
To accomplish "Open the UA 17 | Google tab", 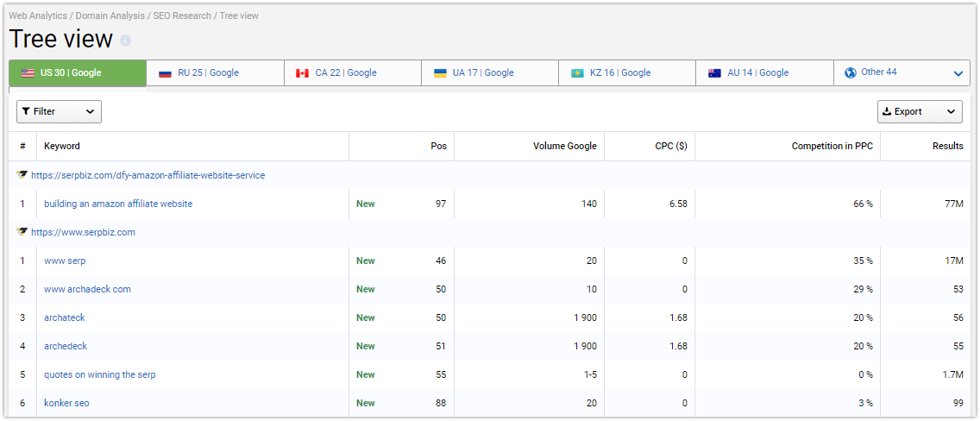I will 490,73.
